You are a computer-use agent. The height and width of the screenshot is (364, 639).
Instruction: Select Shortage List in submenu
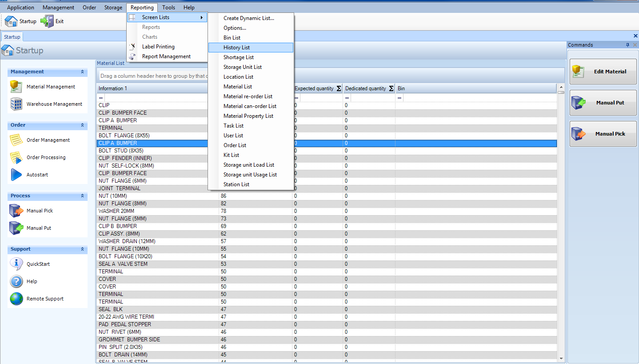[251, 57]
